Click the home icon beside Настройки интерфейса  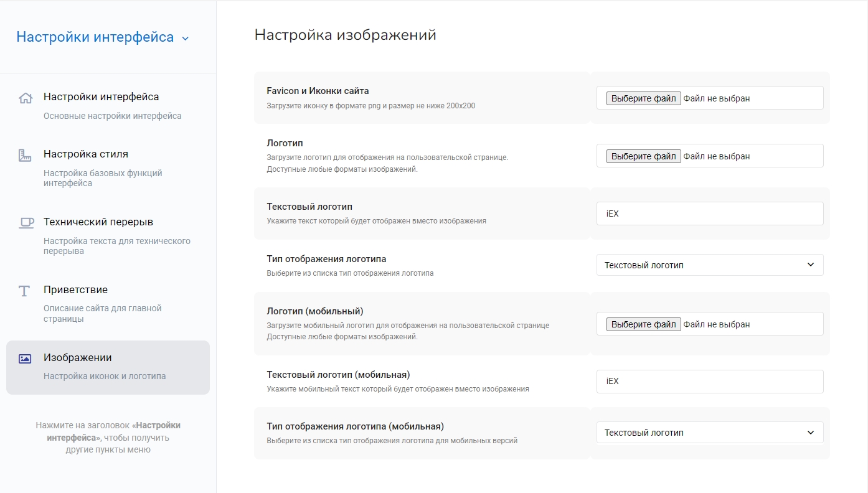(x=26, y=98)
